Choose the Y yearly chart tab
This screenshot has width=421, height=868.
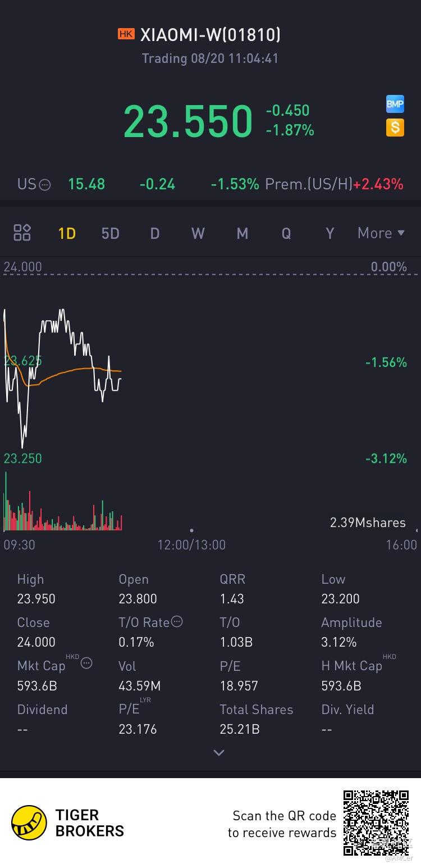tap(330, 233)
